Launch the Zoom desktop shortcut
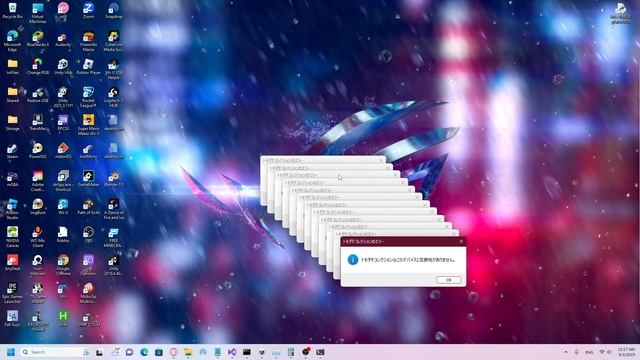This screenshot has height=360, width=640. (88, 11)
